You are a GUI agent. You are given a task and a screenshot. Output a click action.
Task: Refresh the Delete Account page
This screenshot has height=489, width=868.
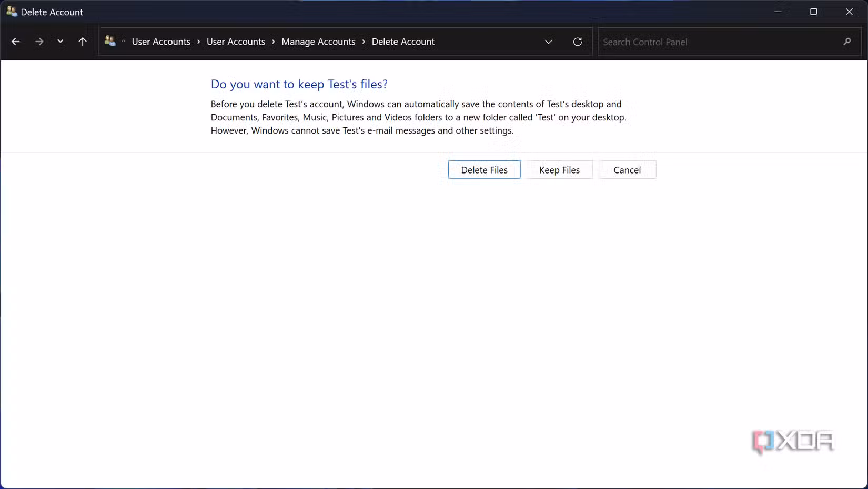coord(577,42)
